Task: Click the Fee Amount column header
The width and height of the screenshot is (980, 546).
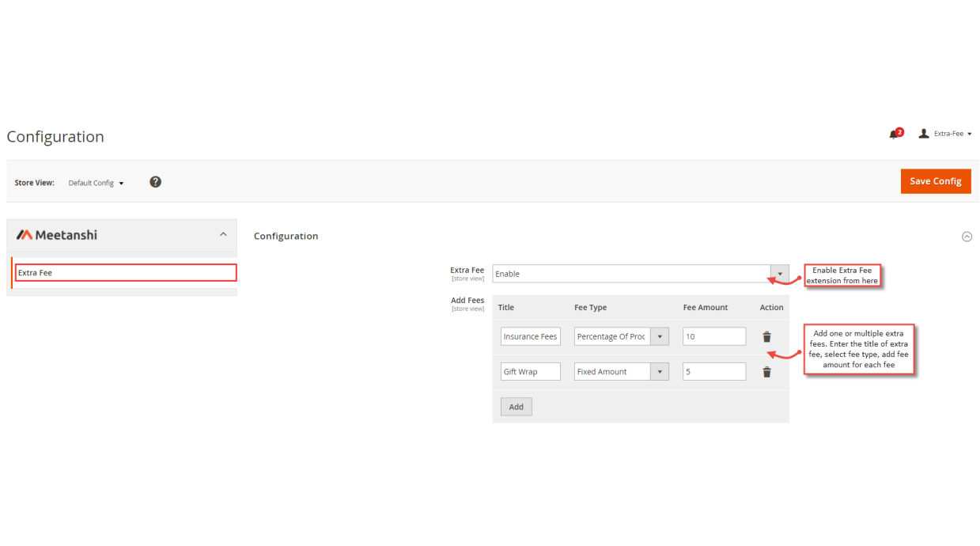Action: coord(706,308)
